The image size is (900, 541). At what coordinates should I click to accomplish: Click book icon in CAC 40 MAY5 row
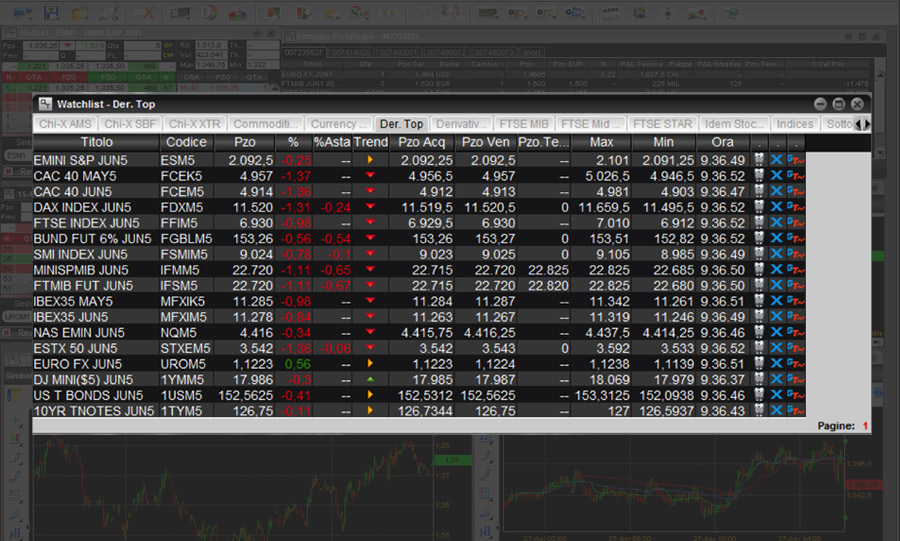(759, 175)
